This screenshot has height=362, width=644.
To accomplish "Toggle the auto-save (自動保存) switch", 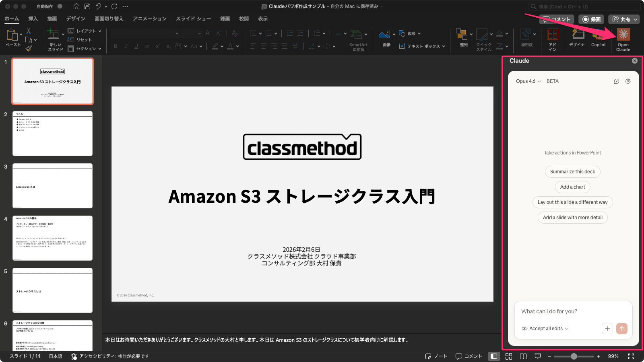I will (x=60, y=6).
